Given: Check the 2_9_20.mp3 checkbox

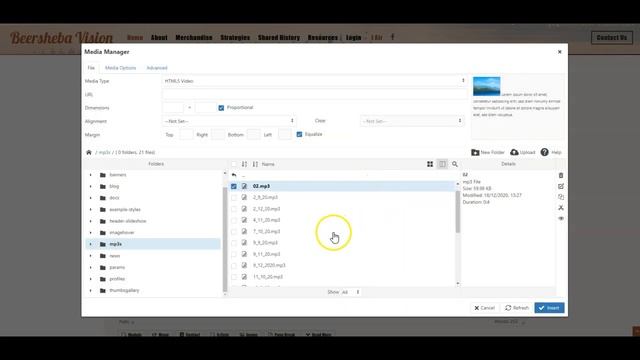Looking at the screenshot, I should [234, 198].
